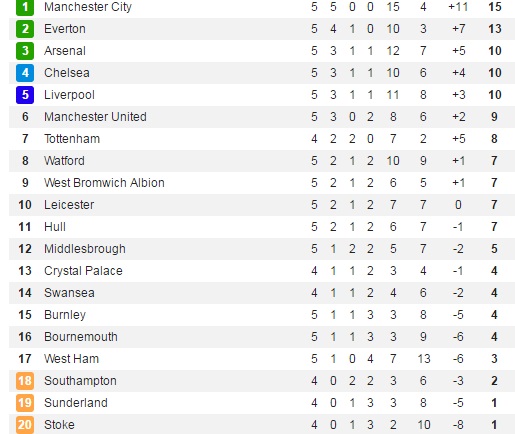This screenshot has height=434, width=515.
Task: Open the Crystal Palace team entry
Action: coord(83,271)
